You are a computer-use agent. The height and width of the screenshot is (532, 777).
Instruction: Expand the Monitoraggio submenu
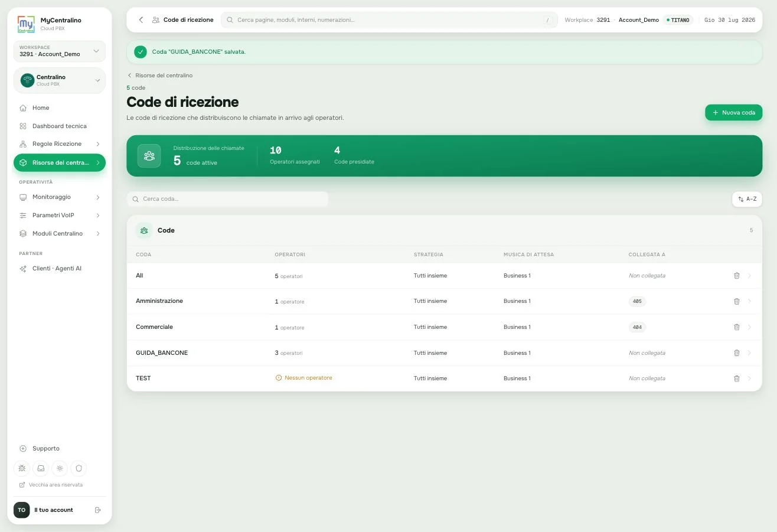tap(59, 197)
